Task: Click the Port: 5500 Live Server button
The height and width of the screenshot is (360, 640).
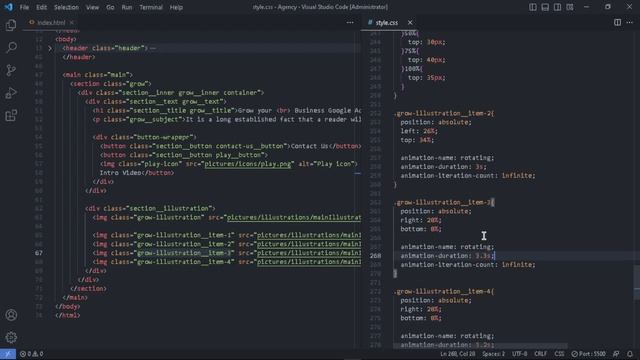Action: coord(588,354)
